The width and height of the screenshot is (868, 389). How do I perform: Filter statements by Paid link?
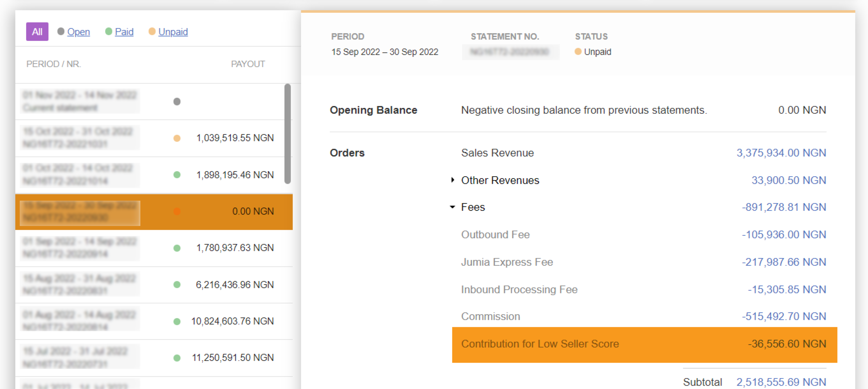[124, 32]
